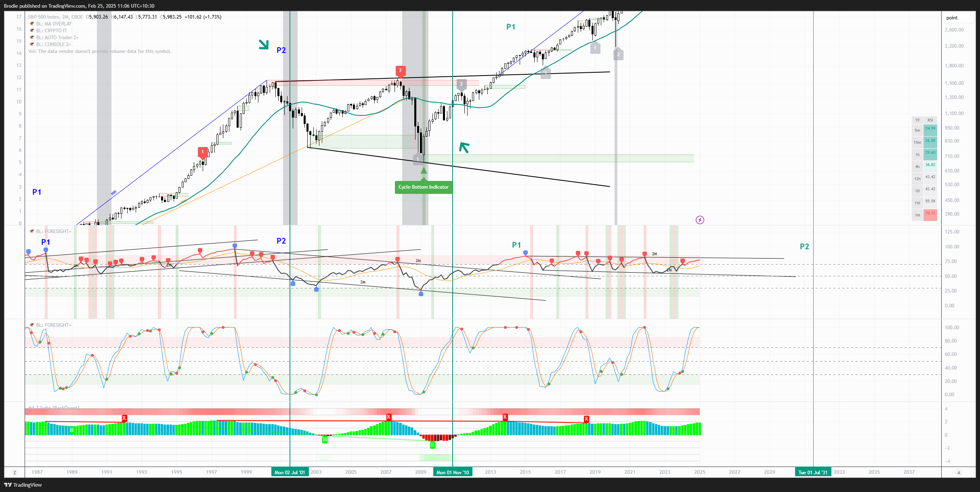Click the BL: FORESIGHT+ label in the stochastic pane
Viewport: 980px width, 492px height.
[54, 325]
